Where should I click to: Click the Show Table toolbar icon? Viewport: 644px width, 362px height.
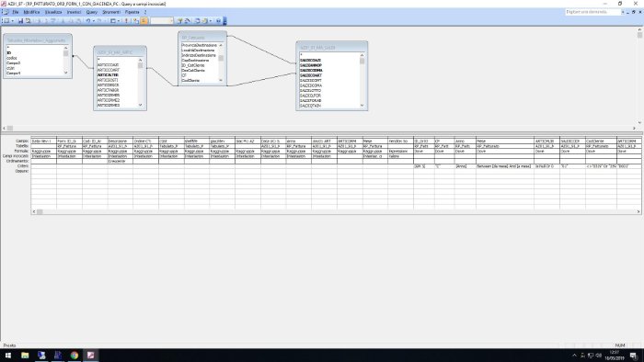pyautogui.click(x=136, y=20)
